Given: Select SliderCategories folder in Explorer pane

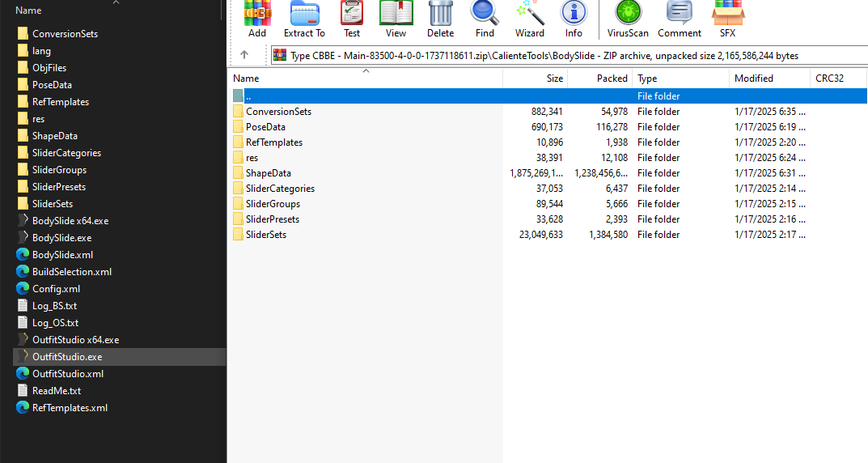Looking at the screenshot, I should click(66, 153).
